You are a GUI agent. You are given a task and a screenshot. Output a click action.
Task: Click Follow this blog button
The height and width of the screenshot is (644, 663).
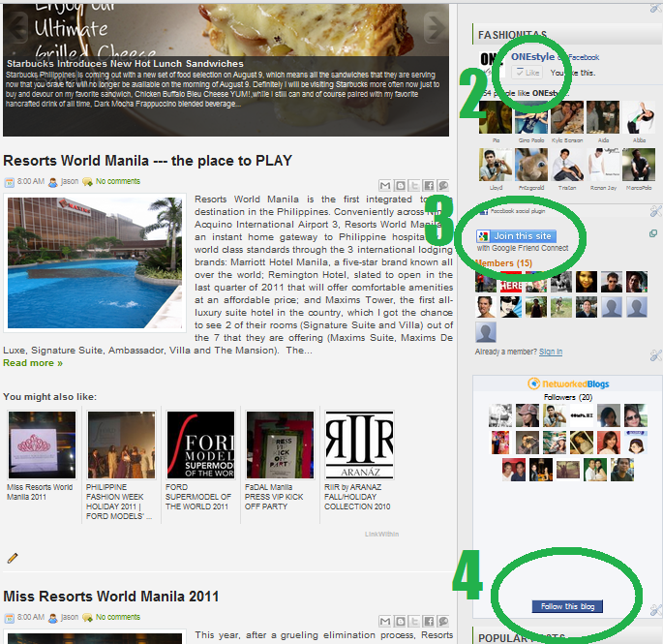[x=567, y=606]
